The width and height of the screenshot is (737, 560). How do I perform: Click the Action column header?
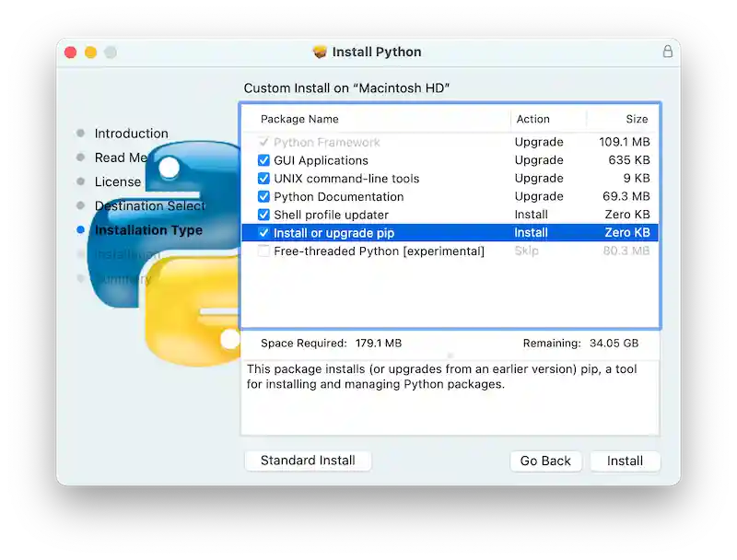click(532, 119)
